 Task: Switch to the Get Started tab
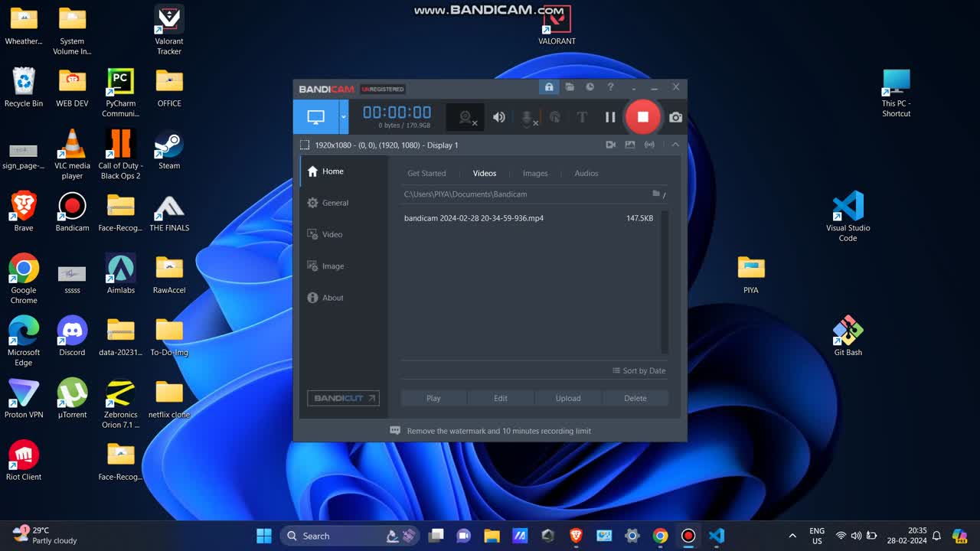(x=426, y=174)
